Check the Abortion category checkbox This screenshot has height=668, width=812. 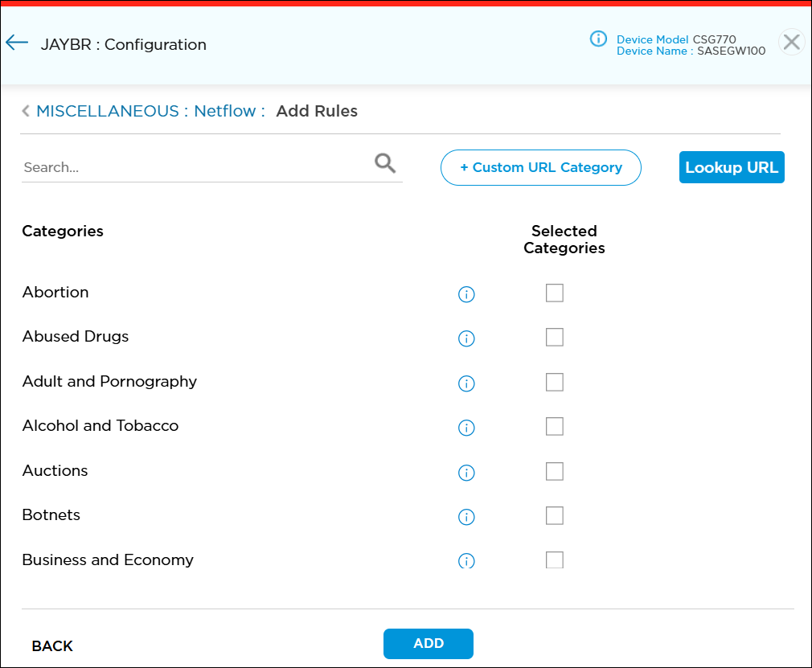tap(555, 293)
